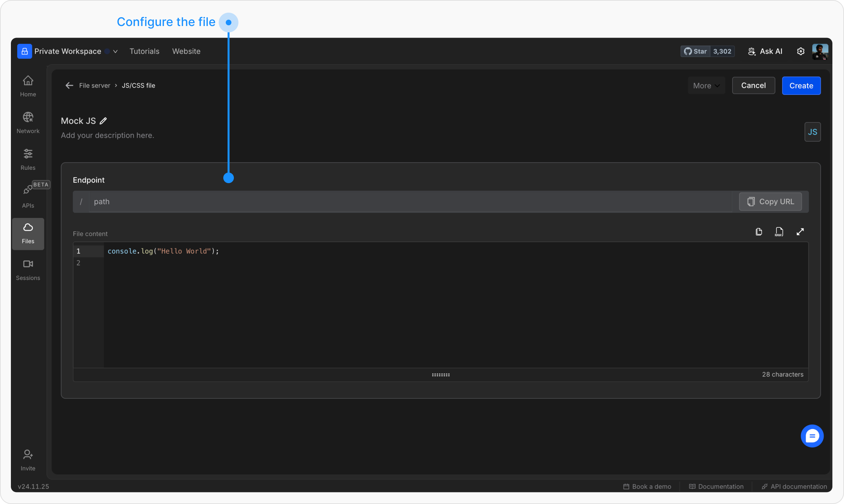The width and height of the screenshot is (844, 504).
Task: Click the pencil icon to rename Mock JS
Action: (x=103, y=121)
